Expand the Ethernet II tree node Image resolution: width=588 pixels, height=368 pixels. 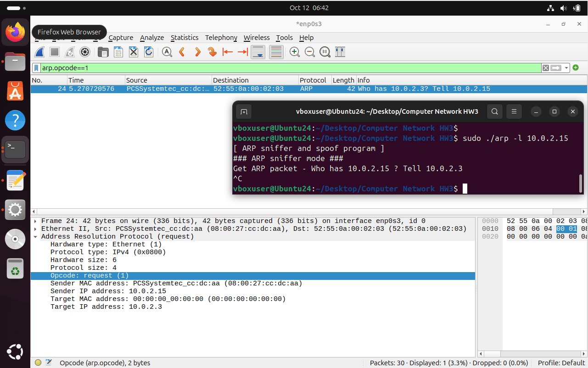click(x=35, y=229)
